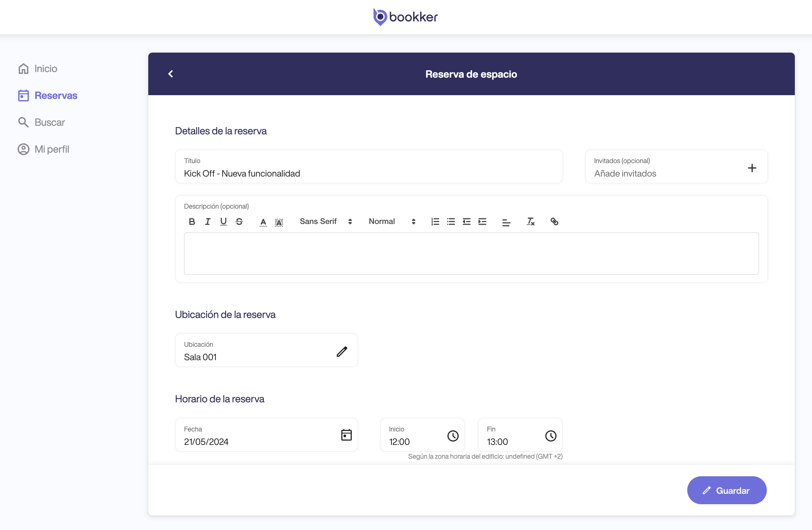Apply strikethrough formatting
812x530 pixels.
[239, 222]
